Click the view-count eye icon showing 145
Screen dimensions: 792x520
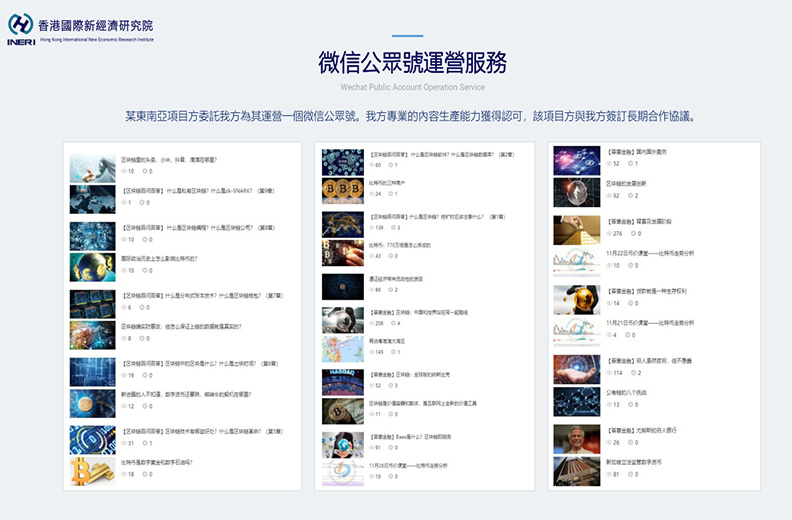[x=371, y=352]
